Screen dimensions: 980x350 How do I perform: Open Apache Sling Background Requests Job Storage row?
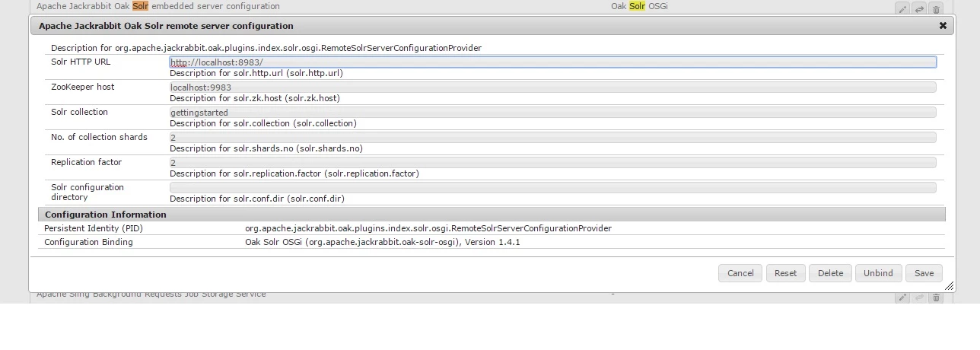click(151, 294)
